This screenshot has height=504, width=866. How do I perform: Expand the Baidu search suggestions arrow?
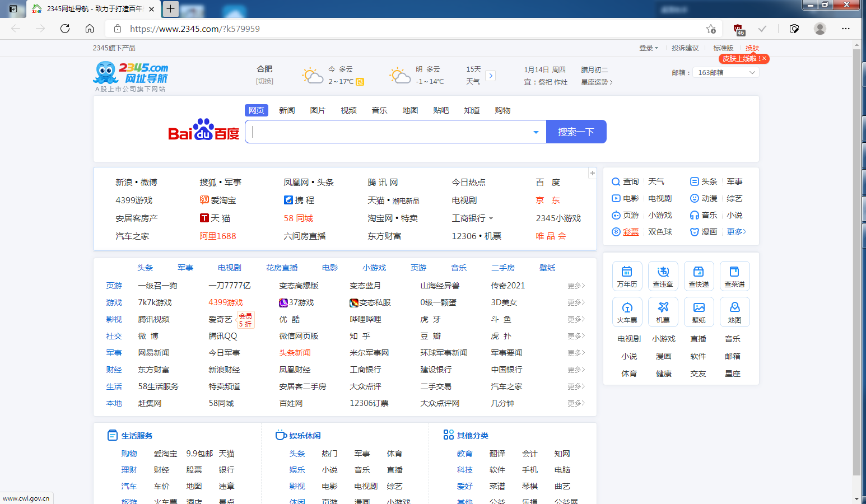pos(536,132)
